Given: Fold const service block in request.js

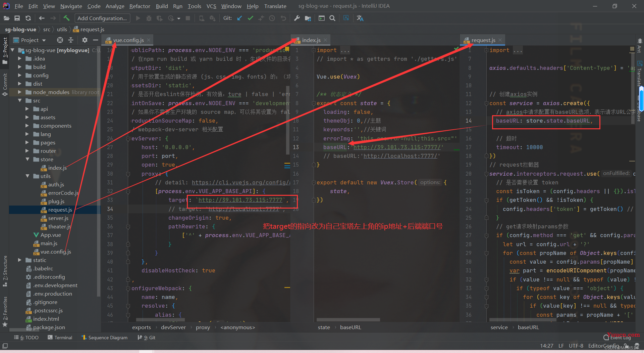Looking at the screenshot, I should (486, 103).
